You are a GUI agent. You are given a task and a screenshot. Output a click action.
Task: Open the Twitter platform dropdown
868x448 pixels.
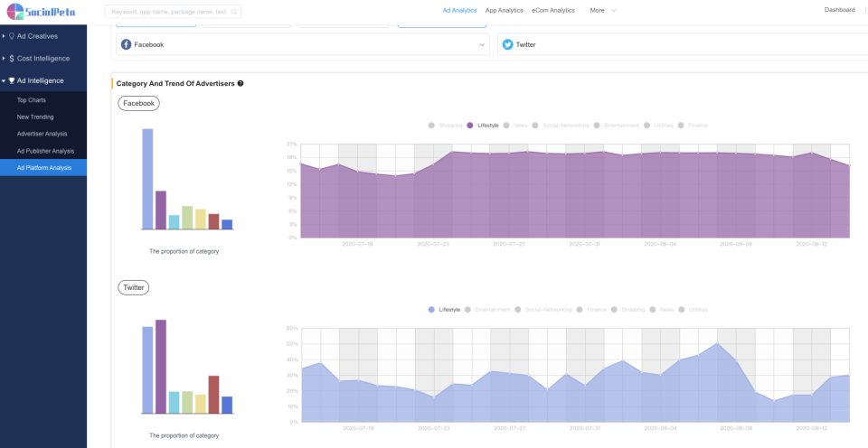point(683,44)
